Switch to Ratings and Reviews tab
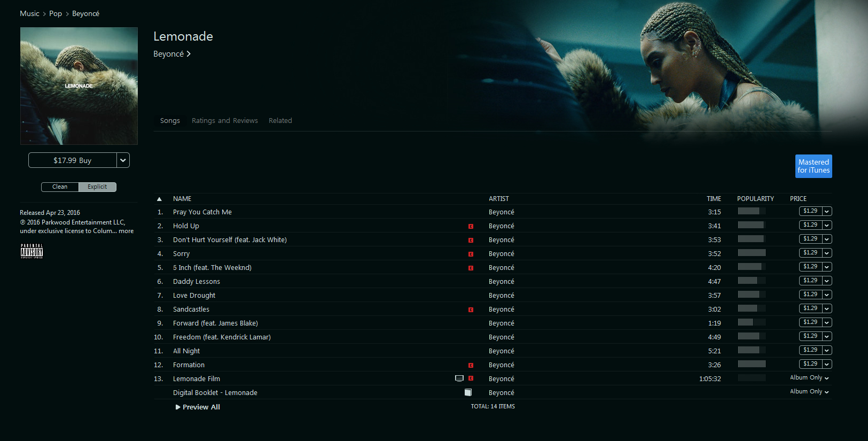Viewport: 868px width, 441px height. point(225,121)
